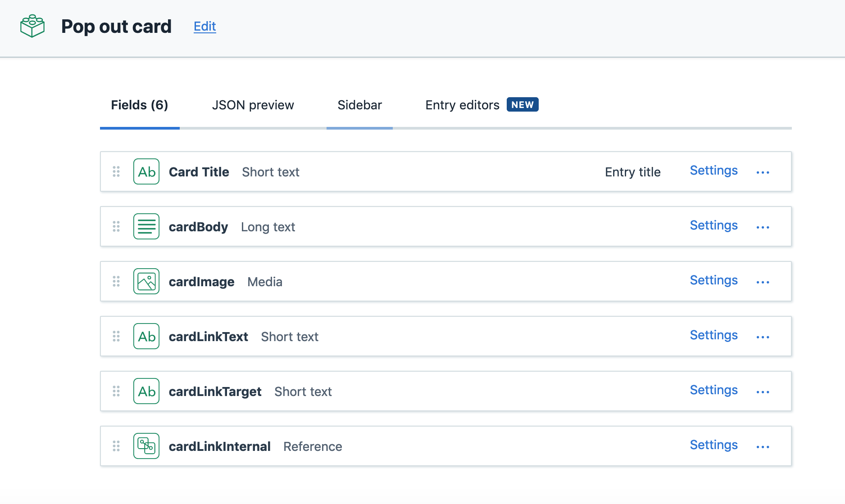The image size is (845, 504).
Task: Click the cardLinkText Ab field icon
Action: click(146, 336)
